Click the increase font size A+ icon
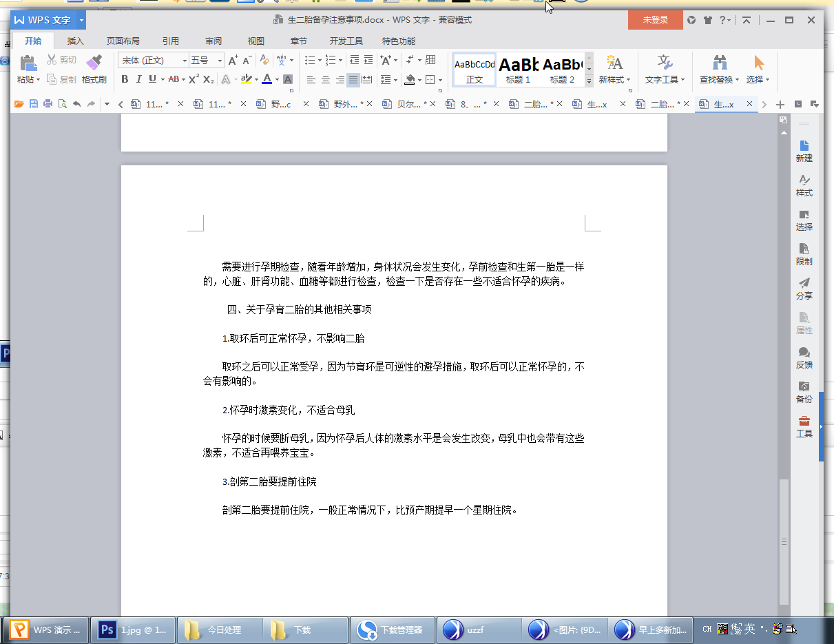 [233, 61]
